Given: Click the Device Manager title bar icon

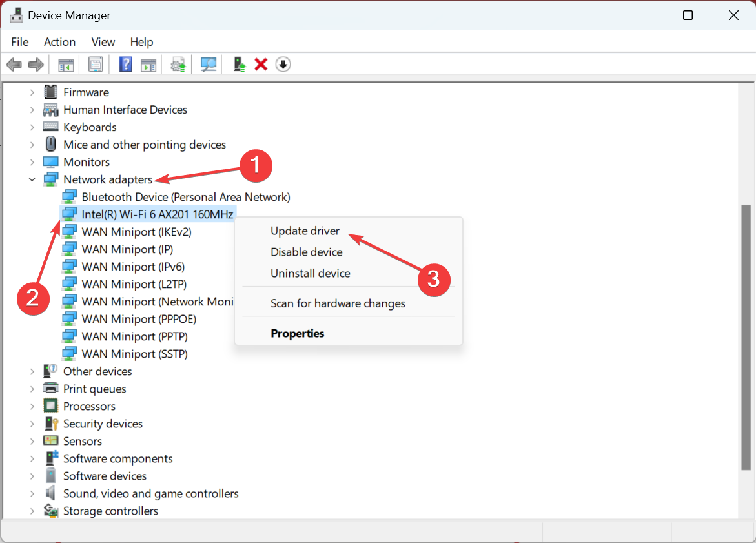Looking at the screenshot, I should coord(16,15).
